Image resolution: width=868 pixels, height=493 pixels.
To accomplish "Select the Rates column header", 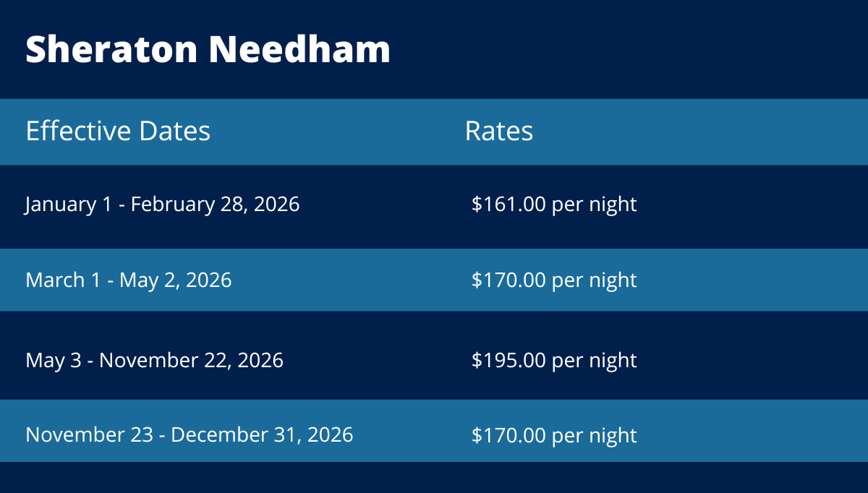I will tap(499, 131).
